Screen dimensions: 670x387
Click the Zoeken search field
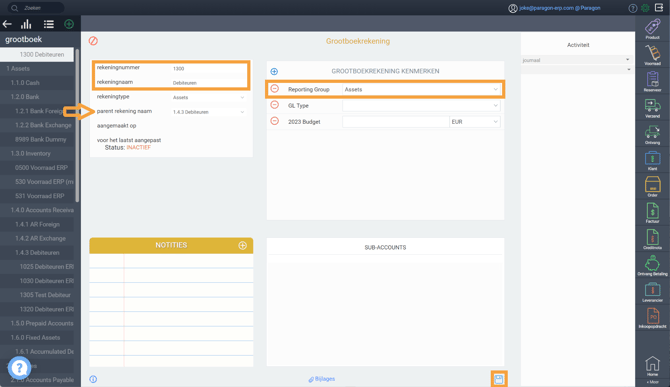[x=36, y=8]
